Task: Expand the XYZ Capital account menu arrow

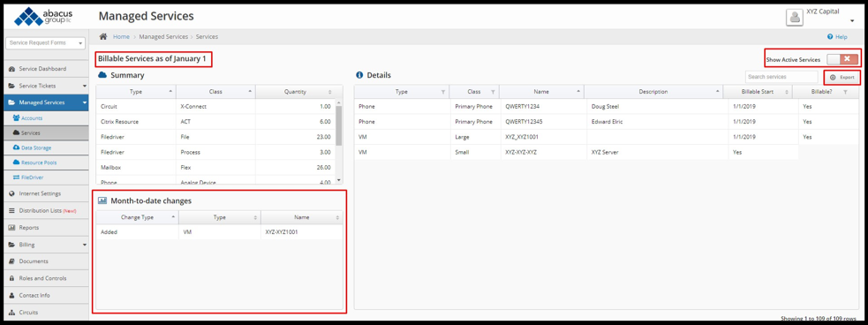Action: [852, 21]
